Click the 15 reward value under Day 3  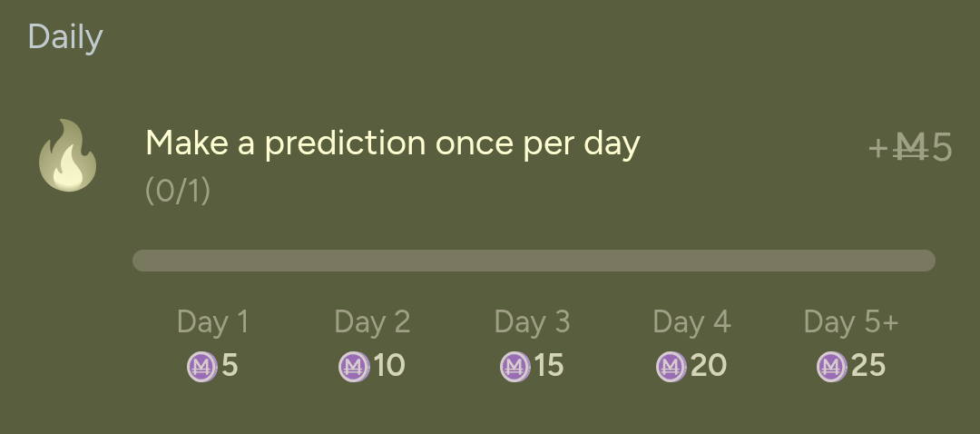click(x=549, y=366)
